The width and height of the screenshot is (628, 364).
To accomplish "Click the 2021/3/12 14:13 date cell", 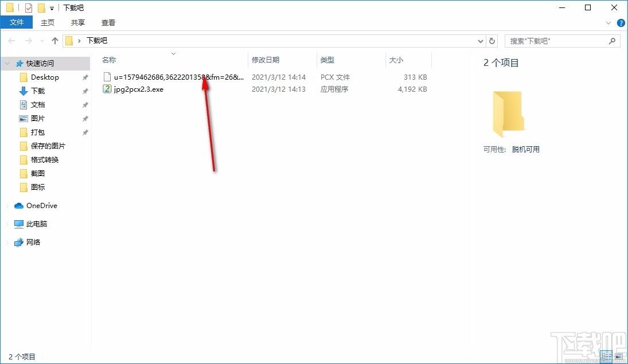I will click(x=279, y=89).
